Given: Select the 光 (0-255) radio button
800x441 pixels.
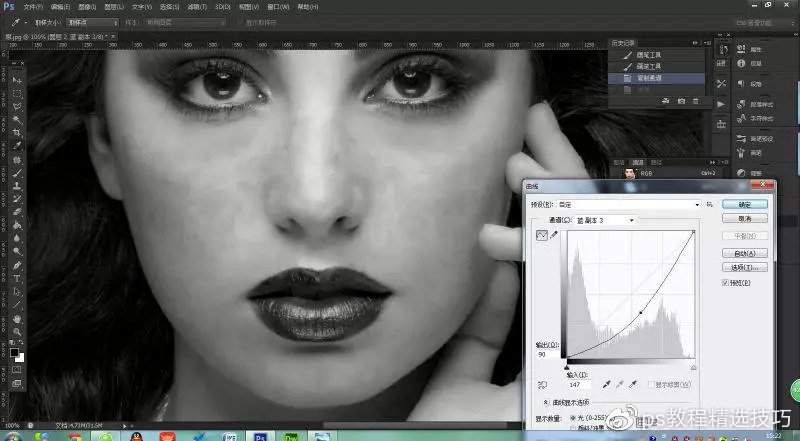Looking at the screenshot, I should pos(573,417).
